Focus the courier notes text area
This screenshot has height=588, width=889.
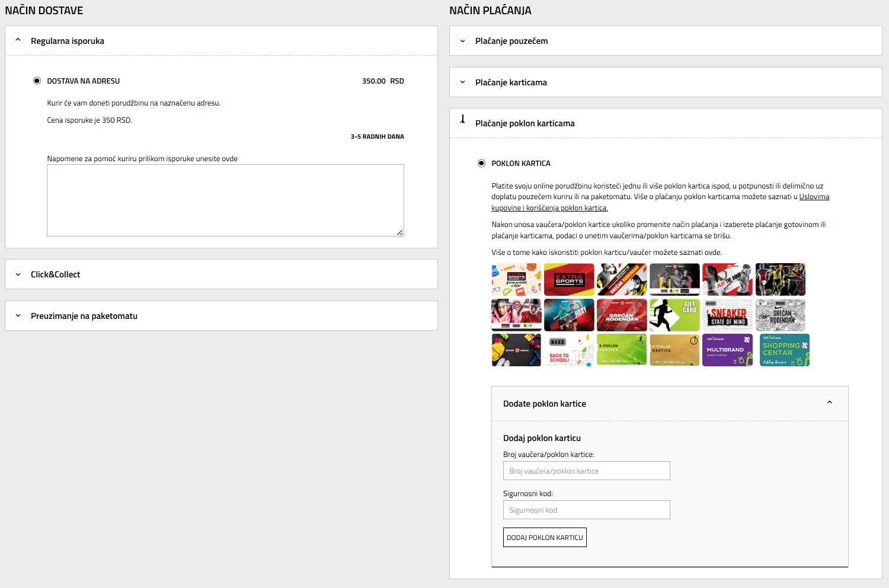click(x=225, y=200)
